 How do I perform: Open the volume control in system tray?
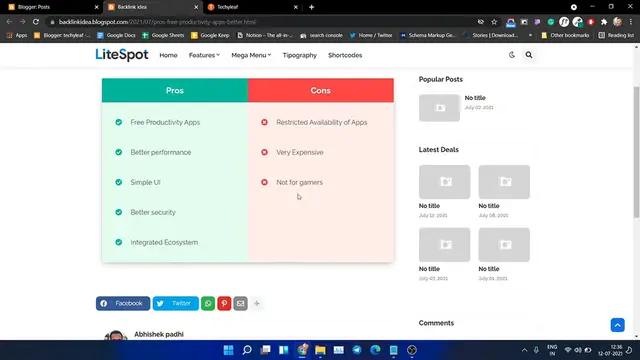(x=578, y=350)
